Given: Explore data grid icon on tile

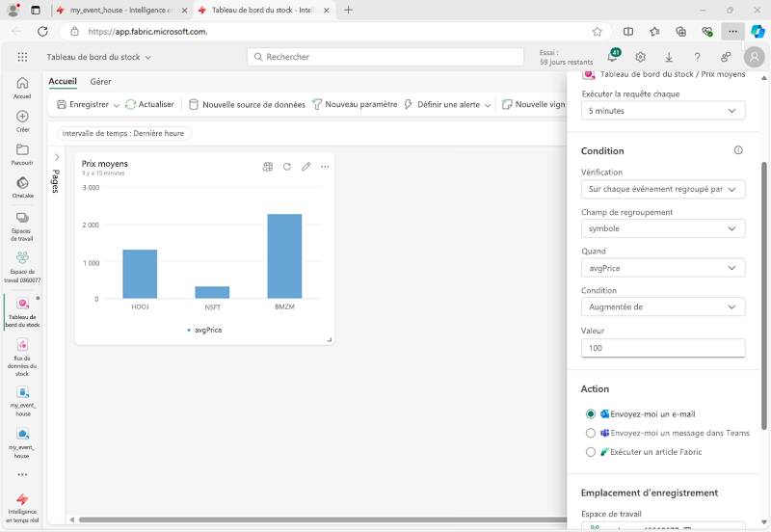Looking at the screenshot, I should (x=268, y=167).
